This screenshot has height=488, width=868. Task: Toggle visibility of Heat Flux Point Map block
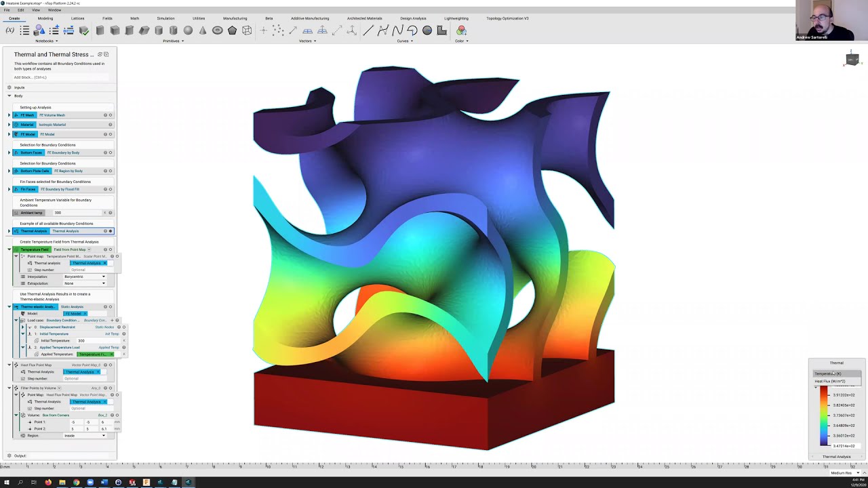tap(111, 365)
